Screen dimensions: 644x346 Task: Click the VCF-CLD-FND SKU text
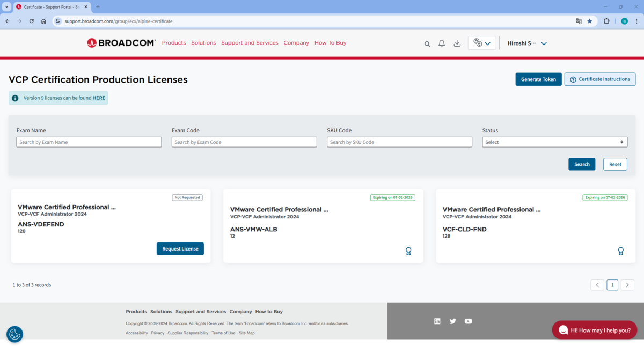pos(465,230)
